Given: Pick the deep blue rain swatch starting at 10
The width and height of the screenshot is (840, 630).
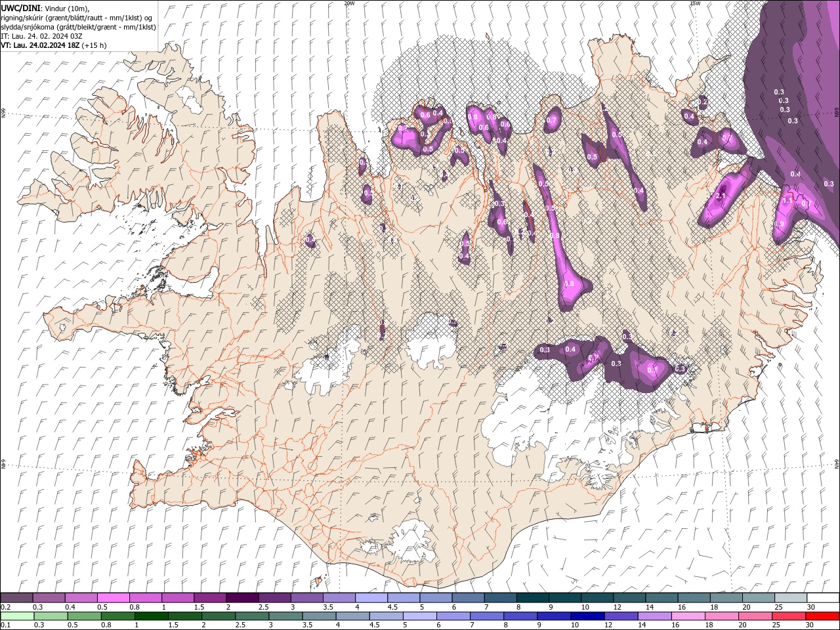Looking at the screenshot, I should pyautogui.click(x=586, y=616).
